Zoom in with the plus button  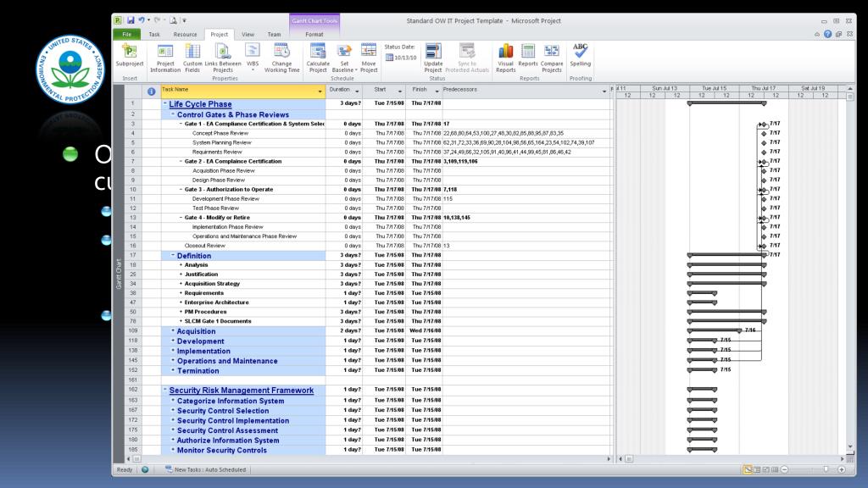pos(842,469)
